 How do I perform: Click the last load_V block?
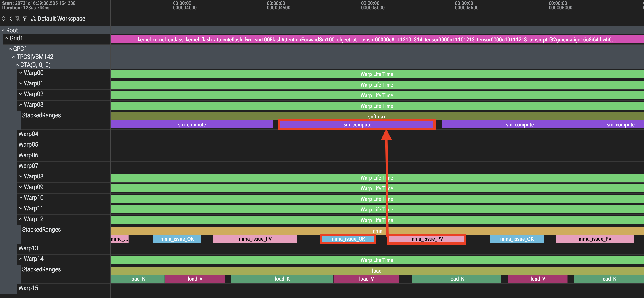538,279
